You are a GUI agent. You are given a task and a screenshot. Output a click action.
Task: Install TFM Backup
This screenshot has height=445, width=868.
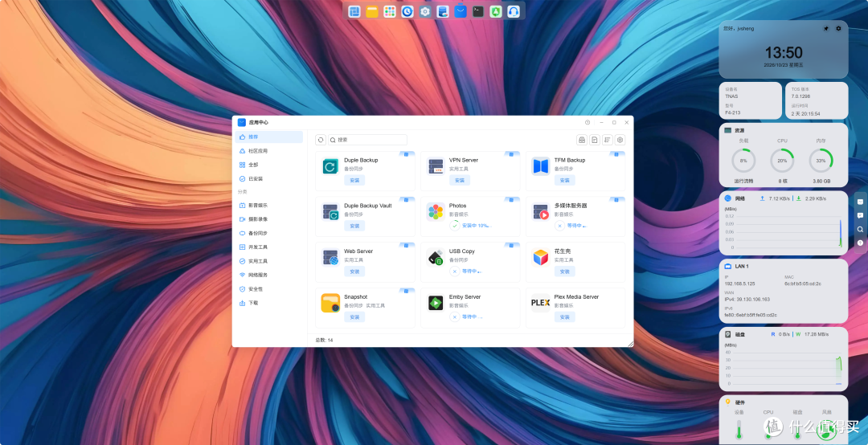565,180
